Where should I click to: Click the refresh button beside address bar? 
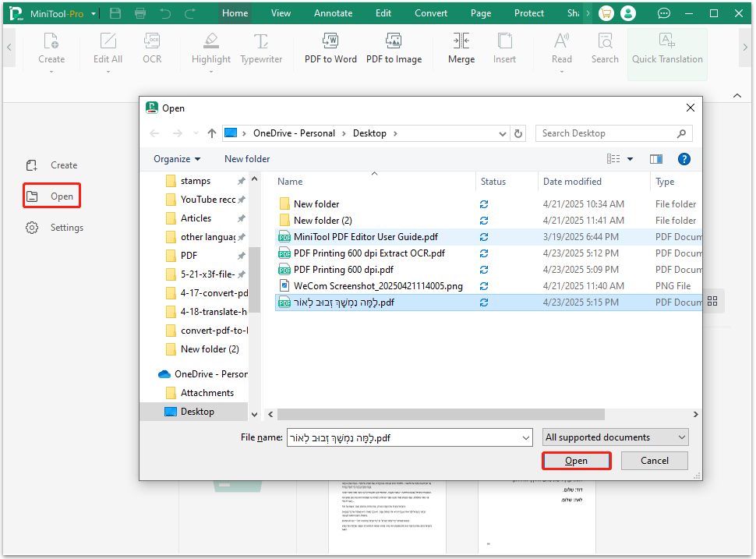tap(519, 133)
